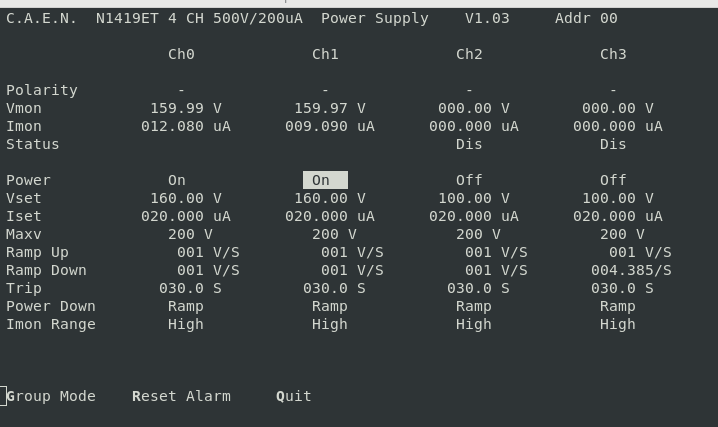Click the Addr 00 header text
Screen dimensions: 718x427
(586, 18)
